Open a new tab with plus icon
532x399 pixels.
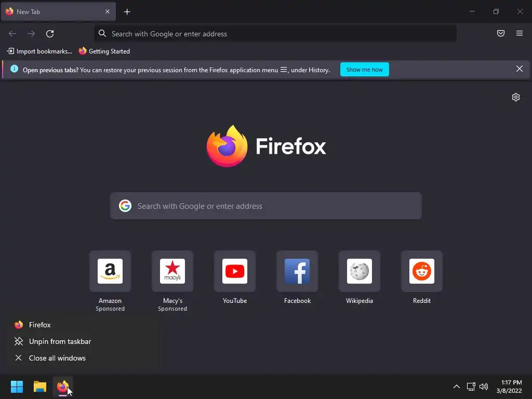click(x=127, y=12)
